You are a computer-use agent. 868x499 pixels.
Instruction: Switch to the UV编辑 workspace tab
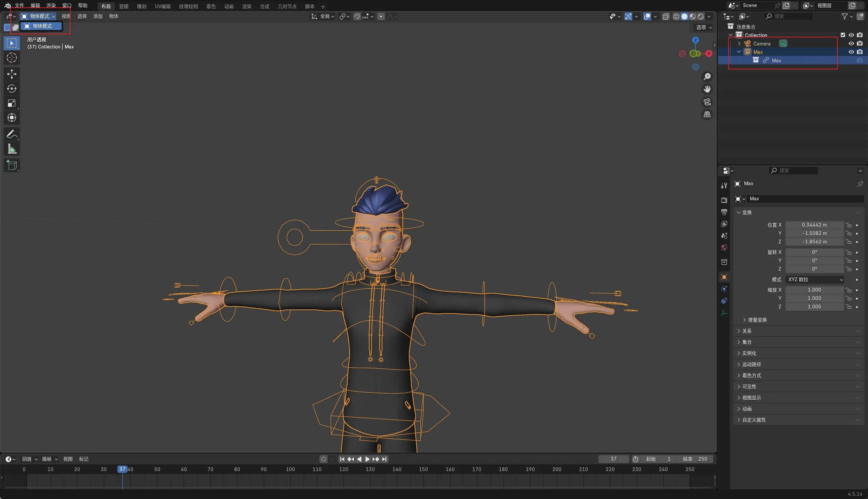coord(162,6)
